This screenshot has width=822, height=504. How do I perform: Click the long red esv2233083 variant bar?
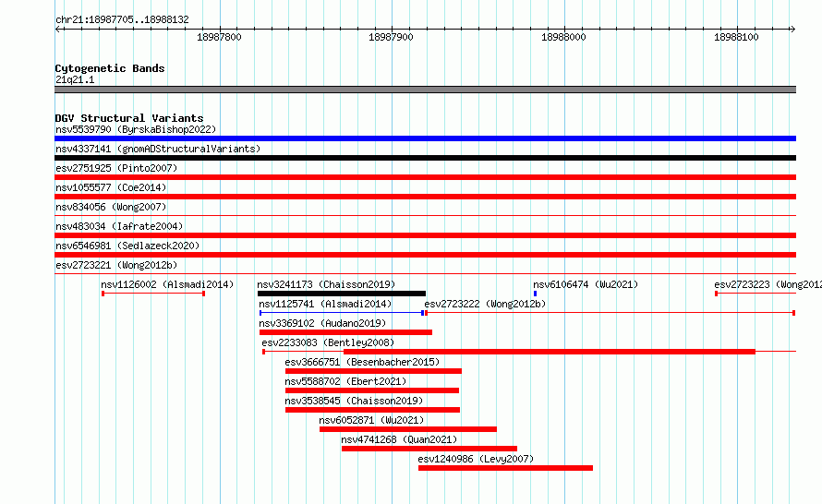tap(549, 352)
